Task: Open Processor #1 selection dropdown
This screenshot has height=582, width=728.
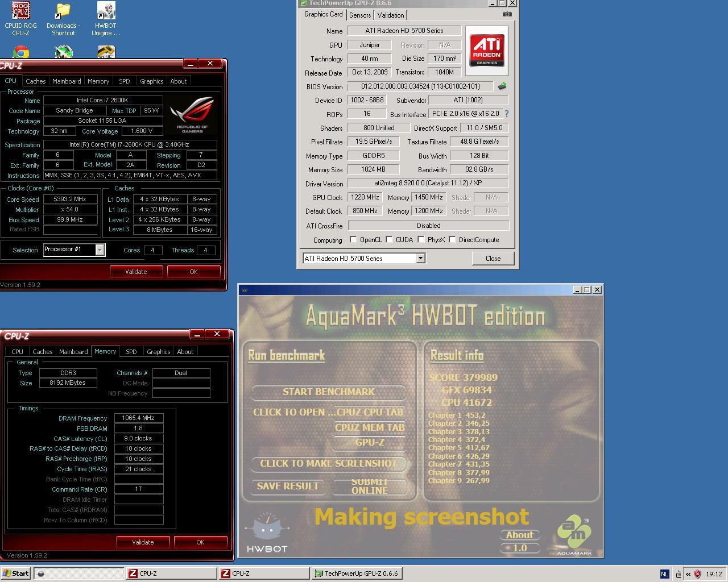Action: click(x=100, y=250)
